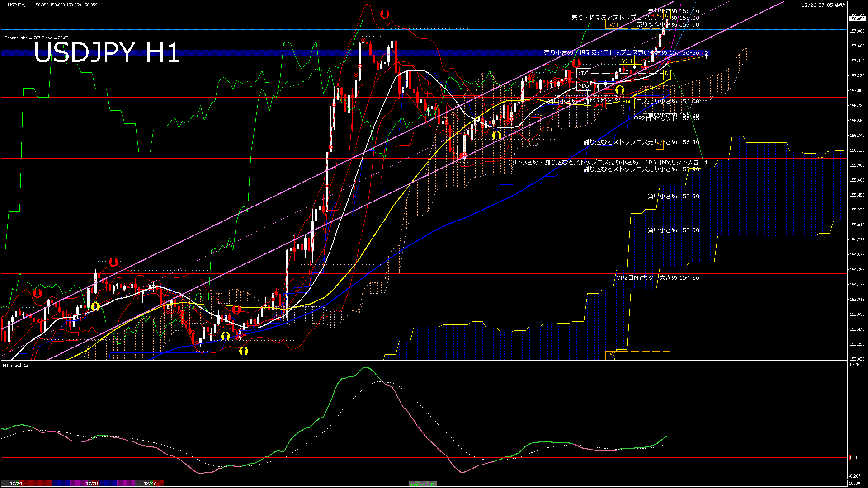868x488 pixels.
Task: Select the yellow YDH marker label
Action: 627,61
